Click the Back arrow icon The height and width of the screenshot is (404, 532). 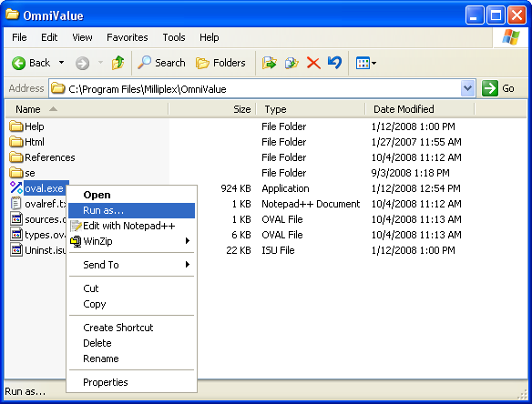click(x=18, y=63)
